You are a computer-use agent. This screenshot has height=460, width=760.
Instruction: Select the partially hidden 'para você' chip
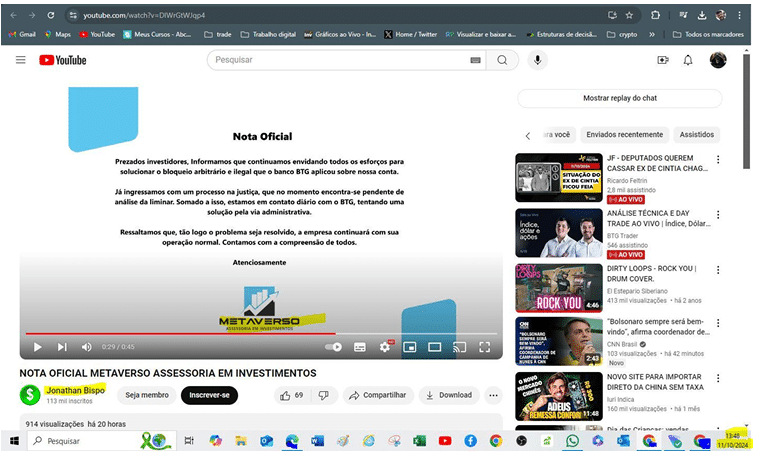556,135
